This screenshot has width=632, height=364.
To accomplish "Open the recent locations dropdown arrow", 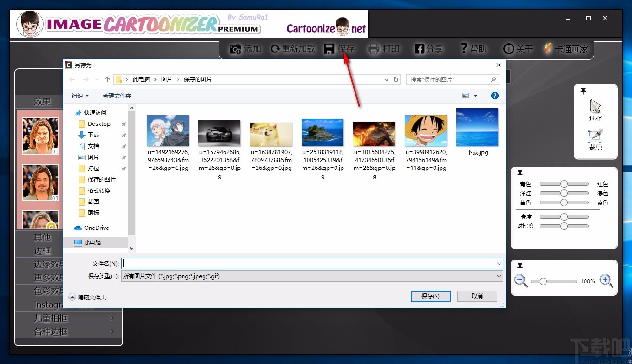I will coord(97,79).
